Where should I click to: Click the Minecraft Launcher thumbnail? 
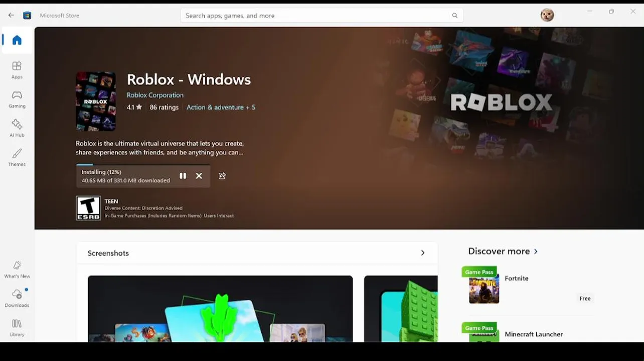point(484,336)
